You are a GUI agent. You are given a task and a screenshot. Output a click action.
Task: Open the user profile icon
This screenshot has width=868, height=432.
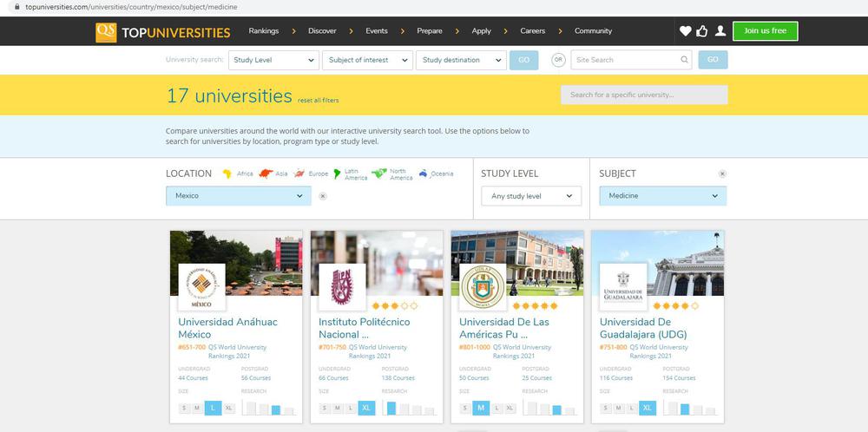tap(720, 31)
